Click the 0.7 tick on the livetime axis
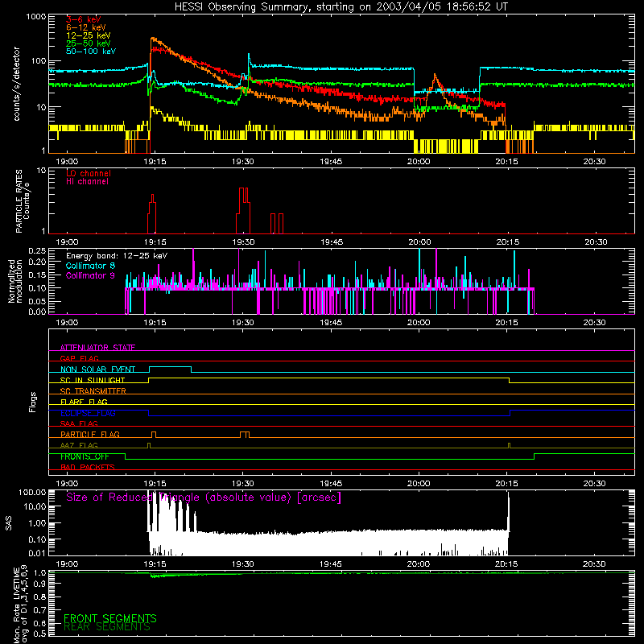The image size is (644, 644). pos(39,609)
